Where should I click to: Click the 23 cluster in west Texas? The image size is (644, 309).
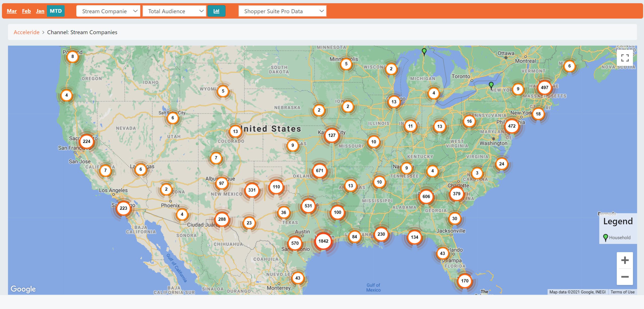tap(249, 223)
